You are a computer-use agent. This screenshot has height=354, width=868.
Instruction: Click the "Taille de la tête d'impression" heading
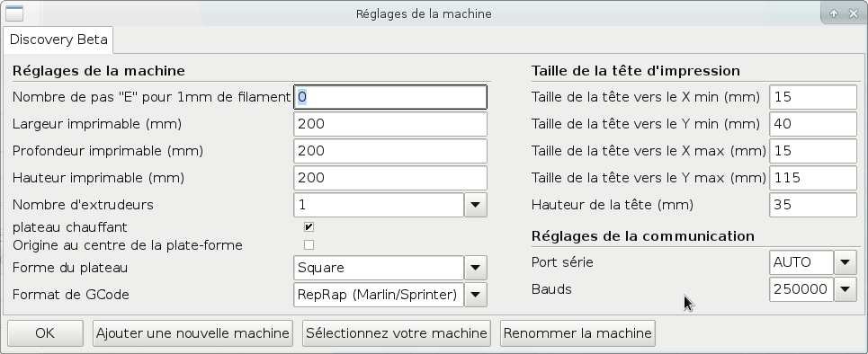[x=636, y=71]
